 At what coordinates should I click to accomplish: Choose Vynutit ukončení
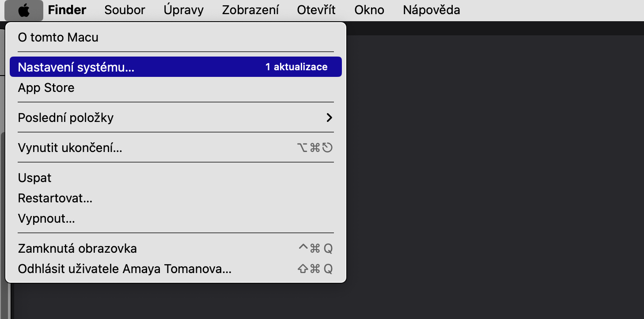pos(70,148)
